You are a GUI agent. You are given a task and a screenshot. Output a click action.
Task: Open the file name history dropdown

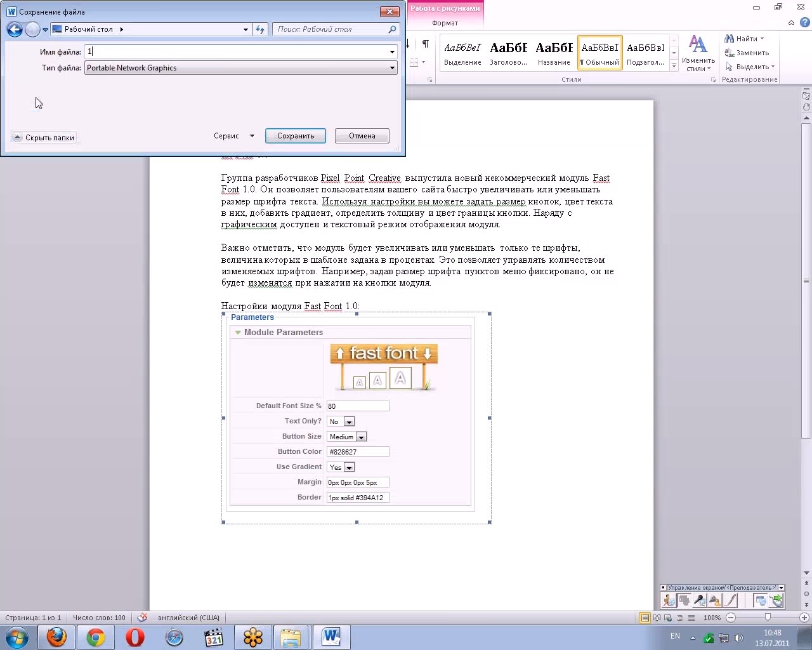coord(392,51)
